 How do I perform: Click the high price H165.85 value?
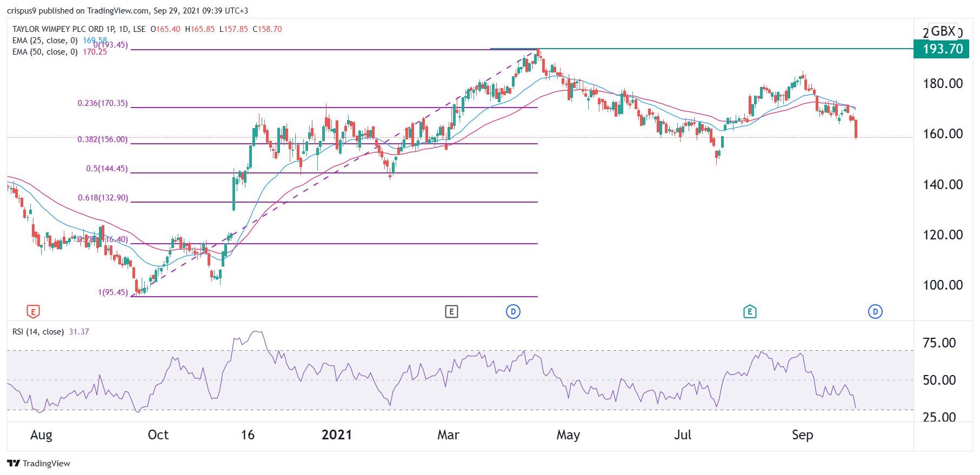(x=199, y=29)
